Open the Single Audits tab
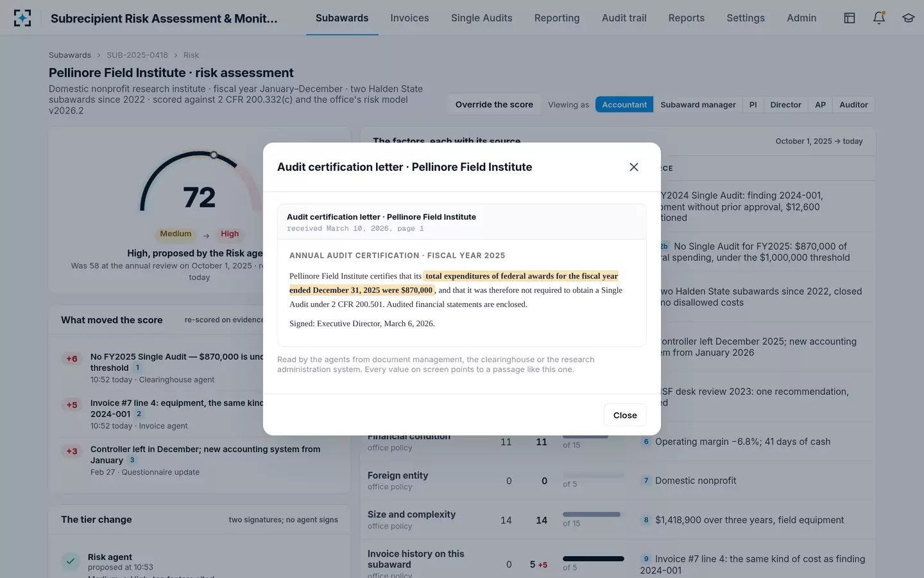Screen dimensions: 924x578 tap(481, 18)
